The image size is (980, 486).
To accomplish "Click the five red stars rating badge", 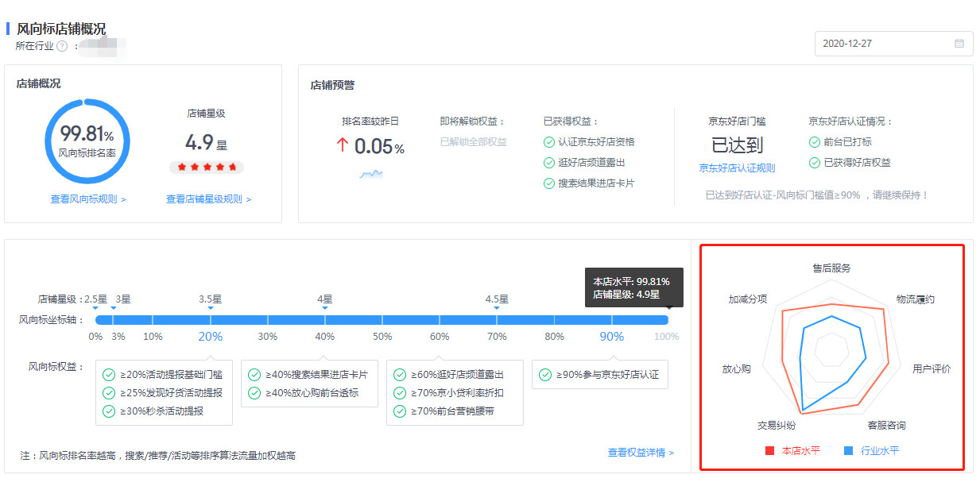I will point(207,168).
